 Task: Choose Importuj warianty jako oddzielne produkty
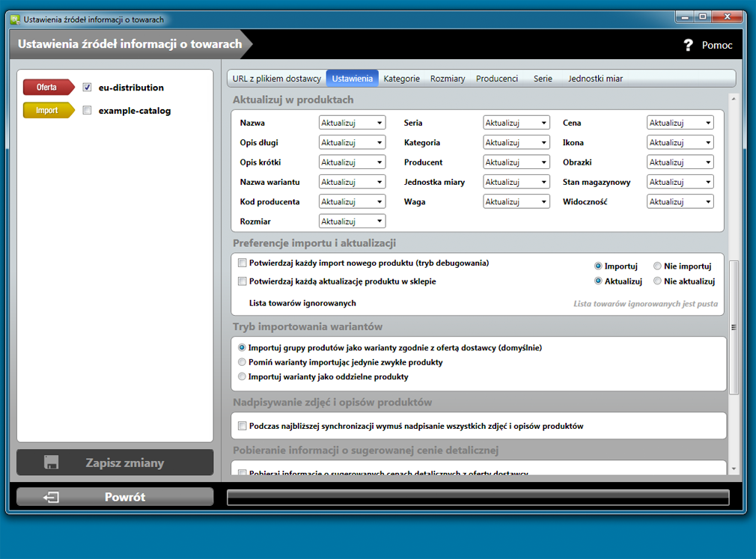pyautogui.click(x=242, y=376)
